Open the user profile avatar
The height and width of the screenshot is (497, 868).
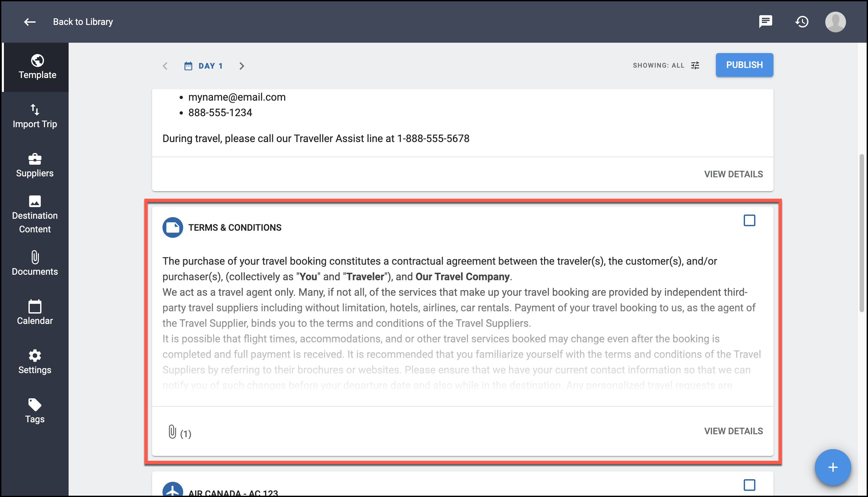click(x=835, y=22)
